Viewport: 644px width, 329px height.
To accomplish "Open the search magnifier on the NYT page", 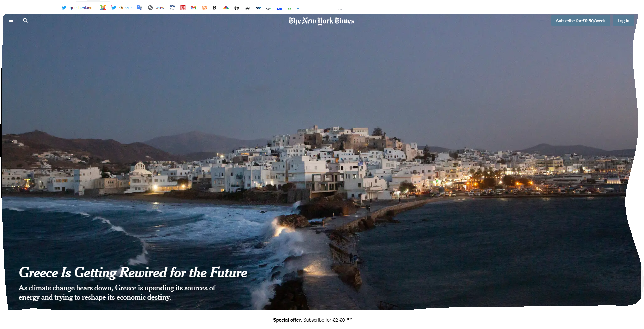I will pos(25,20).
